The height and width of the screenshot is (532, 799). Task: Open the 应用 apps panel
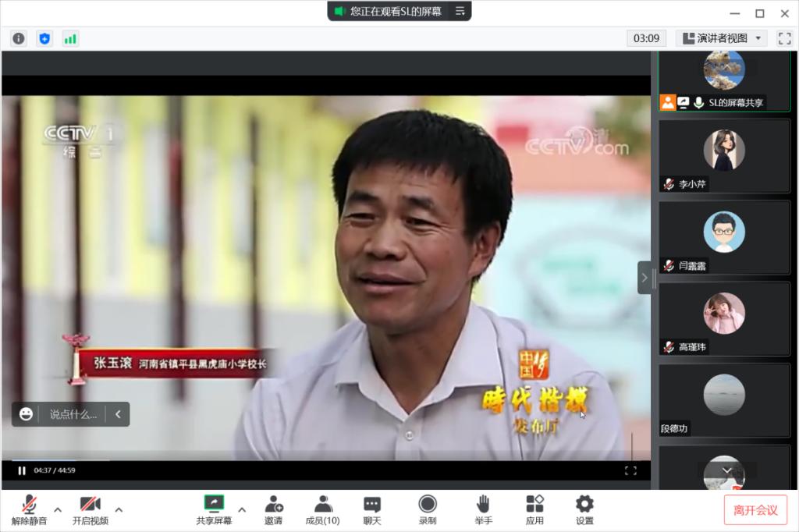pyautogui.click(x=534, y=510)
